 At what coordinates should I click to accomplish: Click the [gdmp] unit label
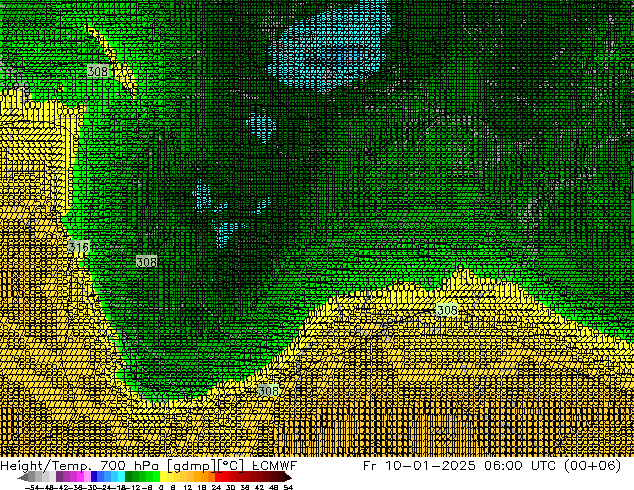click(x=192, y=466)
